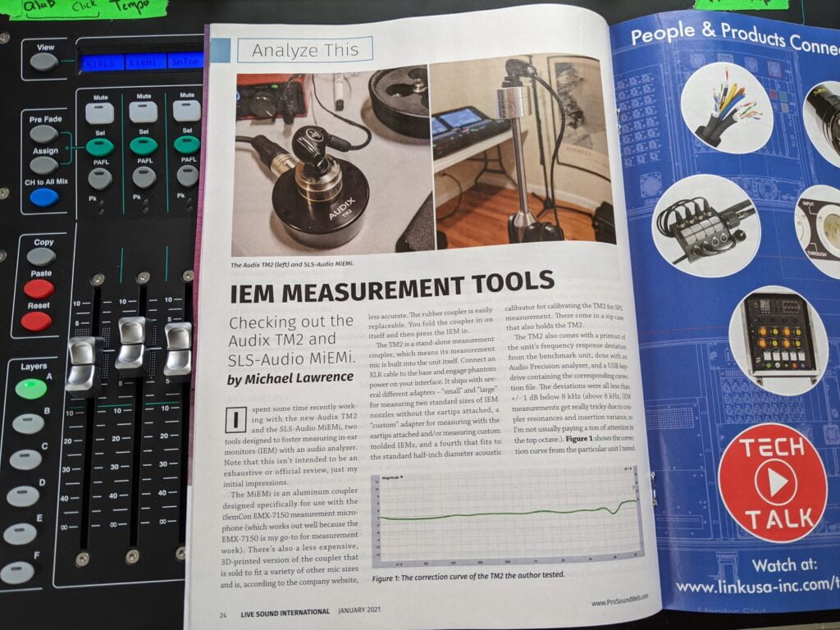Hit the blue CH to All Mix button
This screenshot has height=630, width=840.
click(44, 198)
